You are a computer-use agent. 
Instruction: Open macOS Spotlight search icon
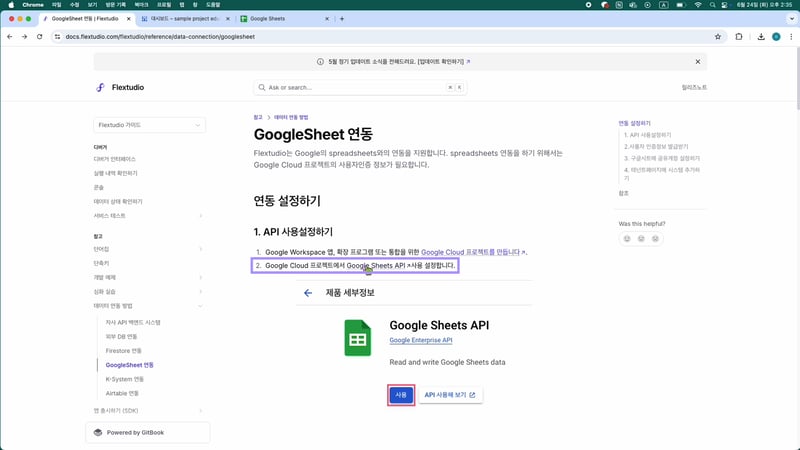point(712,5)
